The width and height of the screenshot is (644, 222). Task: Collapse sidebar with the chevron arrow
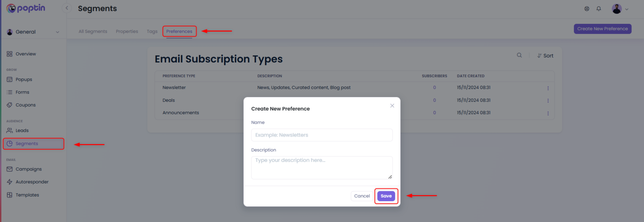pos(67,8)
